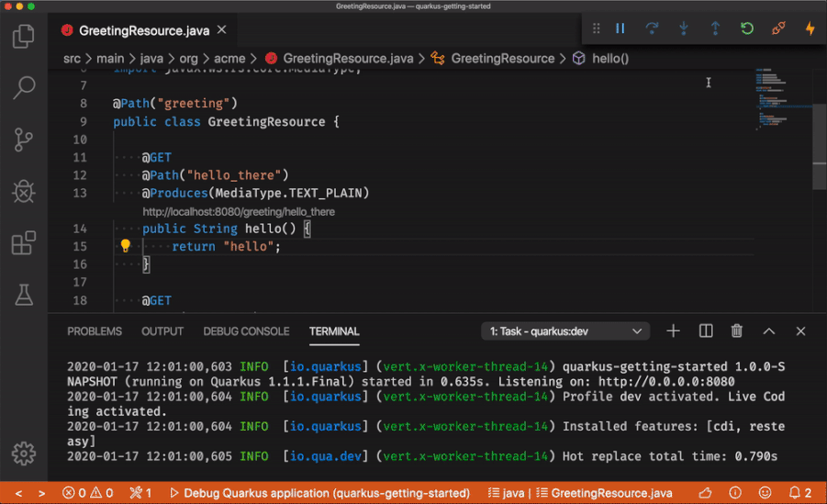Open the Extensions view
The image size is (827, 504).
[24, 243]
